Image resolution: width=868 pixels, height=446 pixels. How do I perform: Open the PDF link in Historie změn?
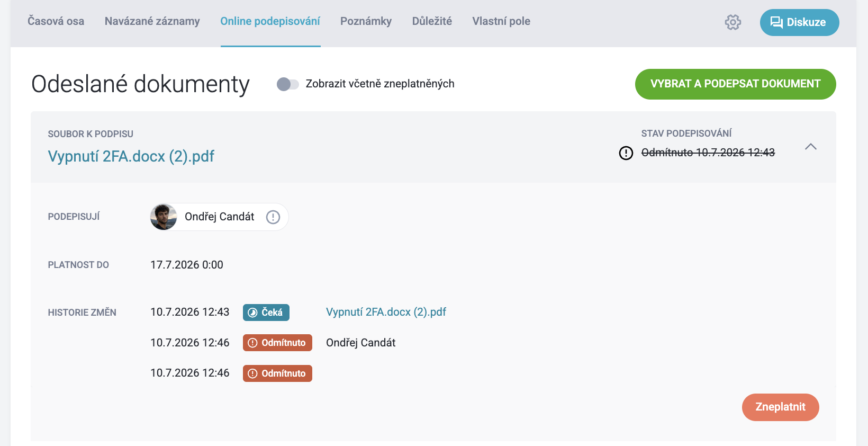tap(386, 312)
